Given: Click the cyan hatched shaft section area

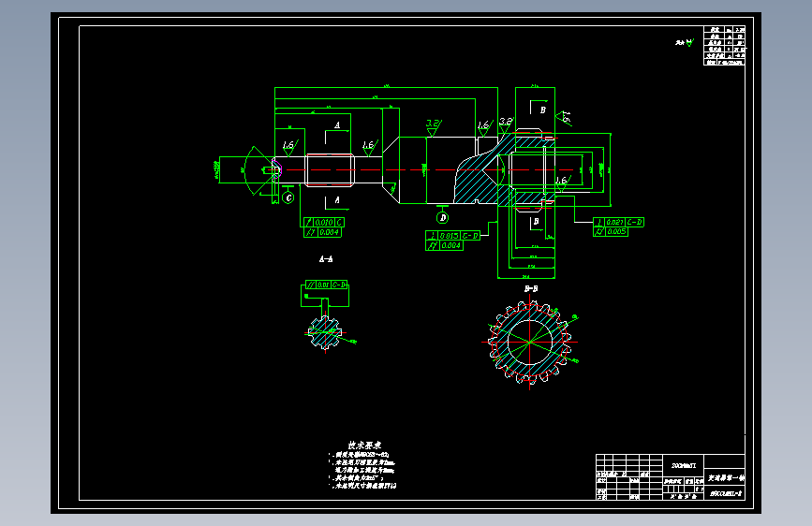Looking at the screenshot, I should pos(479,180).
